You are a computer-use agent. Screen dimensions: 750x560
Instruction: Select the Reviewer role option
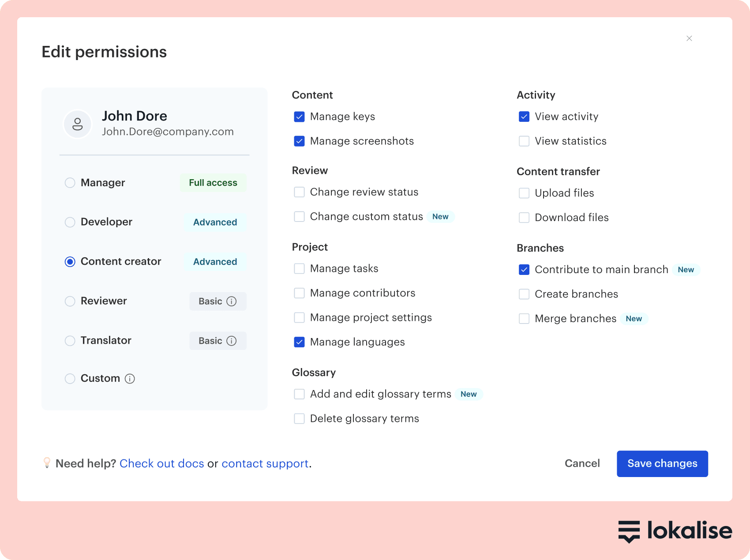pos(70,301)
